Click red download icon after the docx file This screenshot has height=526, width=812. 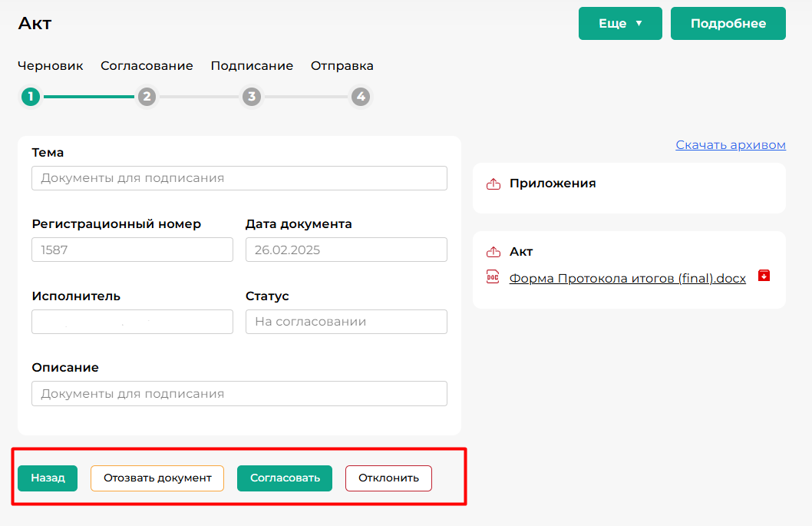(x=764, y=276)
